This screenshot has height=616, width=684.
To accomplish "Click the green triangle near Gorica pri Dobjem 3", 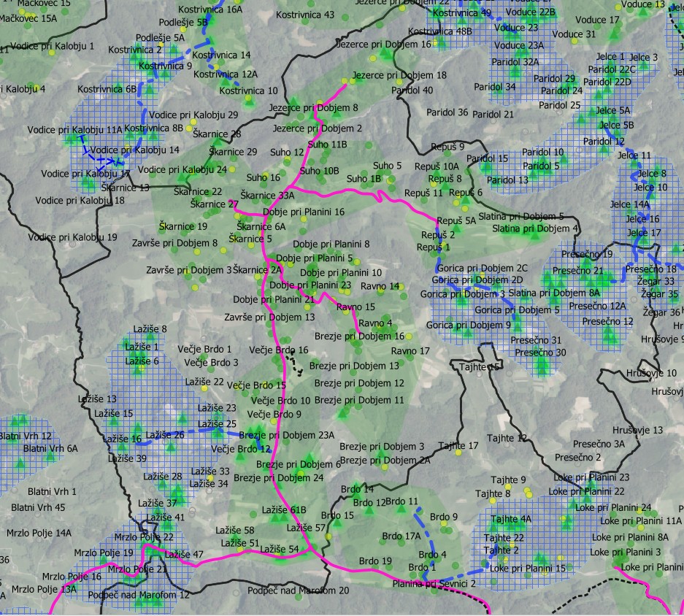I will pyautogui.click(x=460, y=301).
